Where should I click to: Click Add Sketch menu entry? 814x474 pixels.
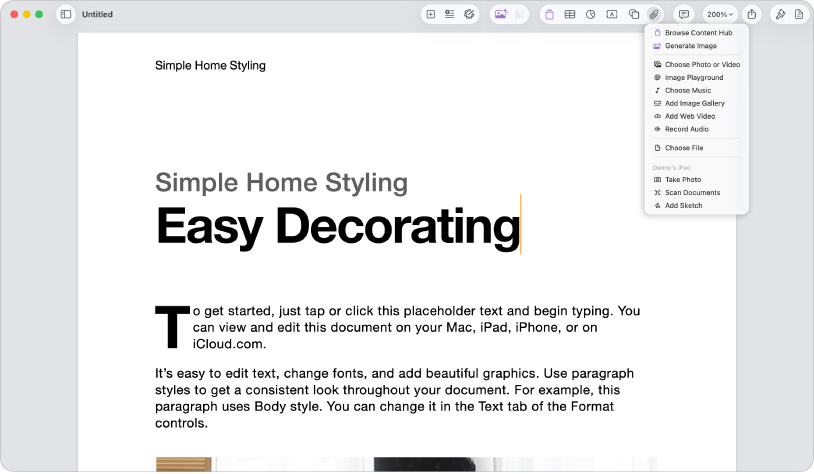point(696,206)
